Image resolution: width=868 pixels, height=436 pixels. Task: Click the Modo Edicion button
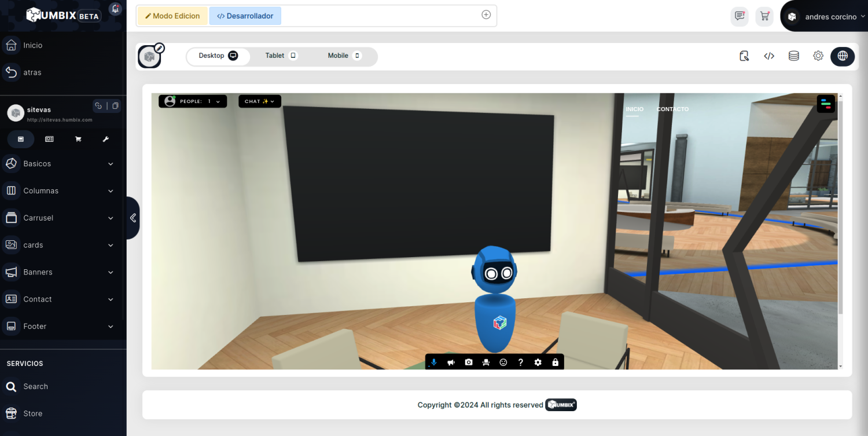tap(172, 16)
